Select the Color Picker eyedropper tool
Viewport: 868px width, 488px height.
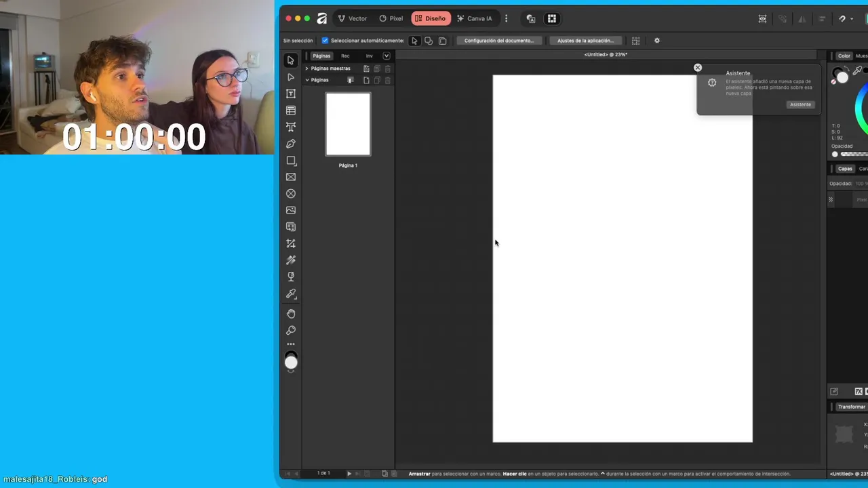click(291, 293)
